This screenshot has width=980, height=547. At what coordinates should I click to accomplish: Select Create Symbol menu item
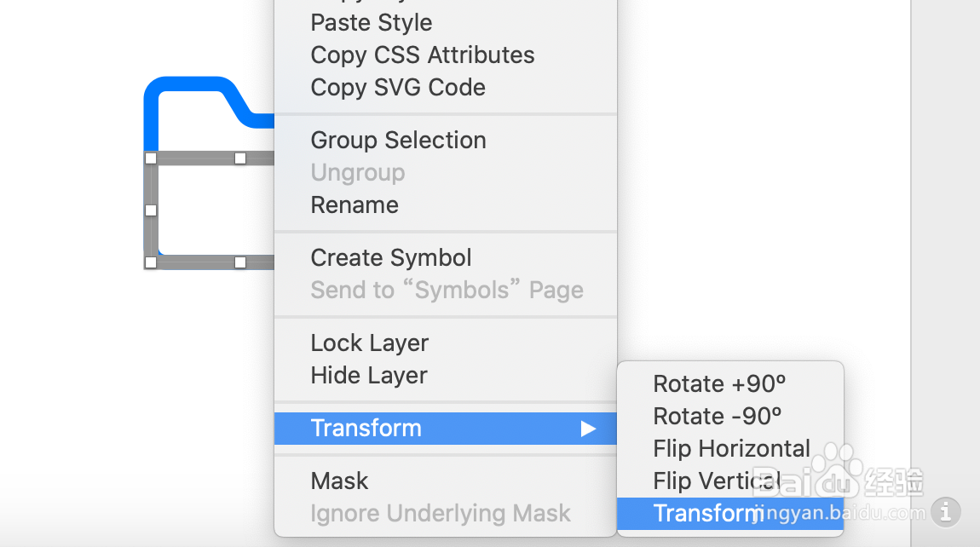coord(390,258)
